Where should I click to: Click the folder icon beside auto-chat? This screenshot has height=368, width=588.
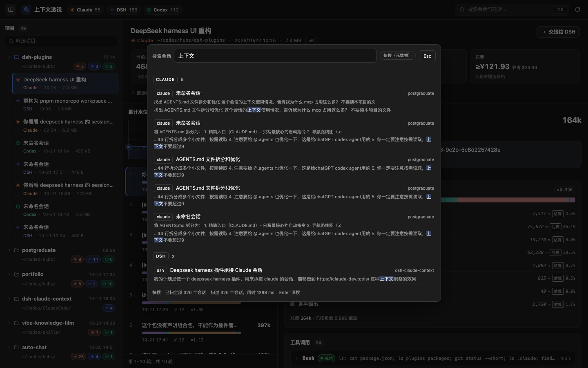coord(17,348)
